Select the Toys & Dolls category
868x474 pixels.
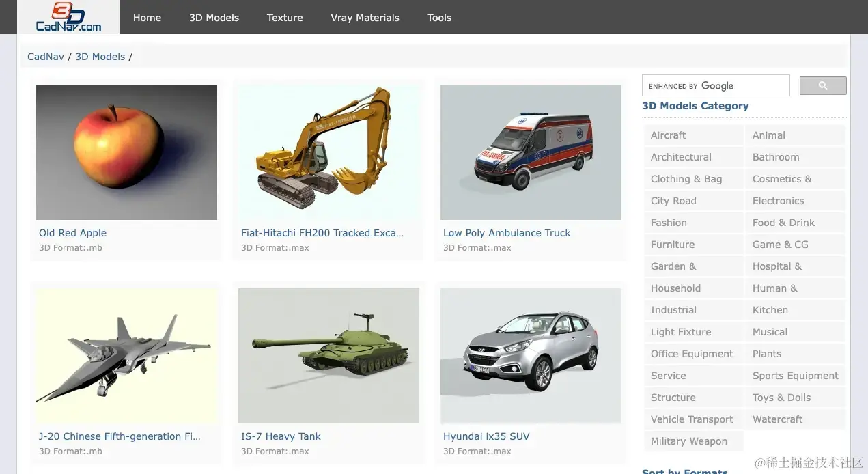coord(795,398)
